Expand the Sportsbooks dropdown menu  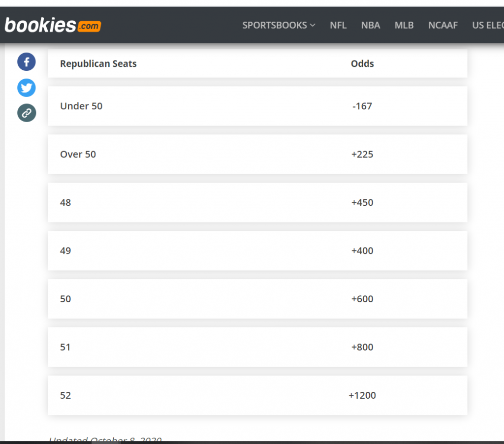click(x=279, y=25)
